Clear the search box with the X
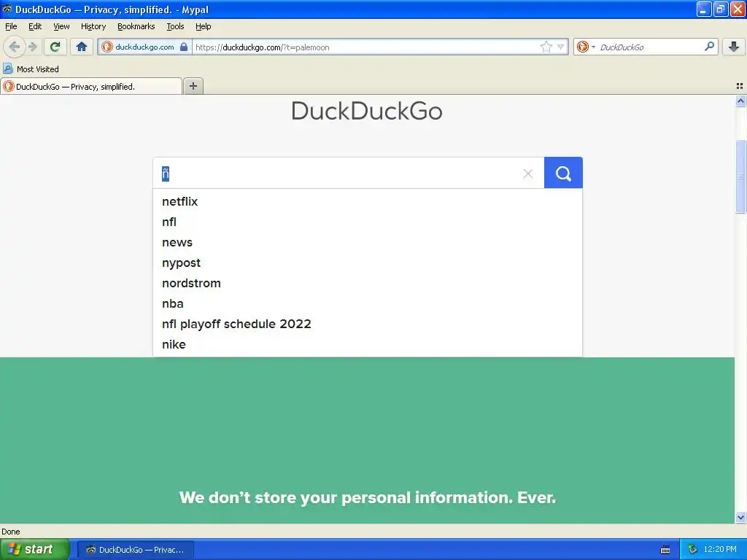 pyautogui.click(x=528, y=174)
